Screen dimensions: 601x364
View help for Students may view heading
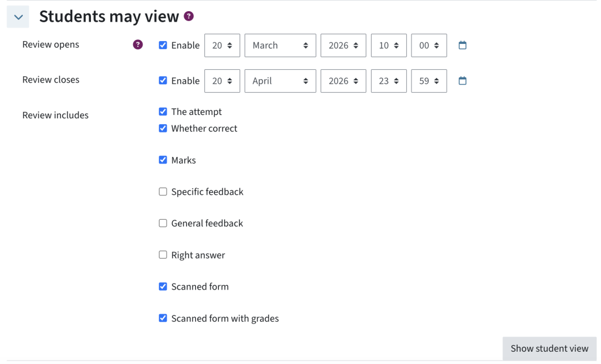click(x=187, y=17)
